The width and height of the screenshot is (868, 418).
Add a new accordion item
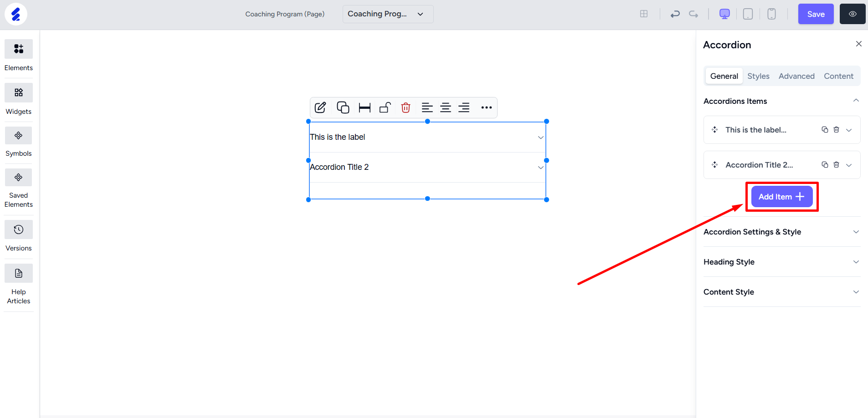[x=782, y=197]
